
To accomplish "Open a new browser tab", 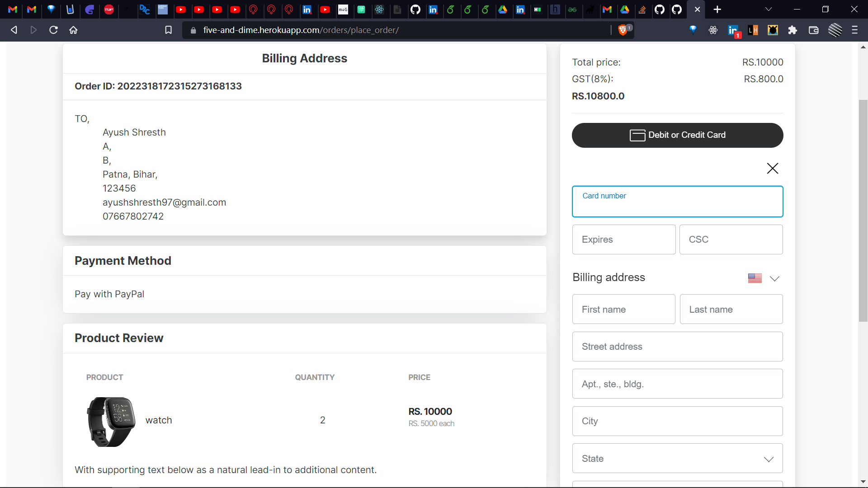I will pos(717,9).
